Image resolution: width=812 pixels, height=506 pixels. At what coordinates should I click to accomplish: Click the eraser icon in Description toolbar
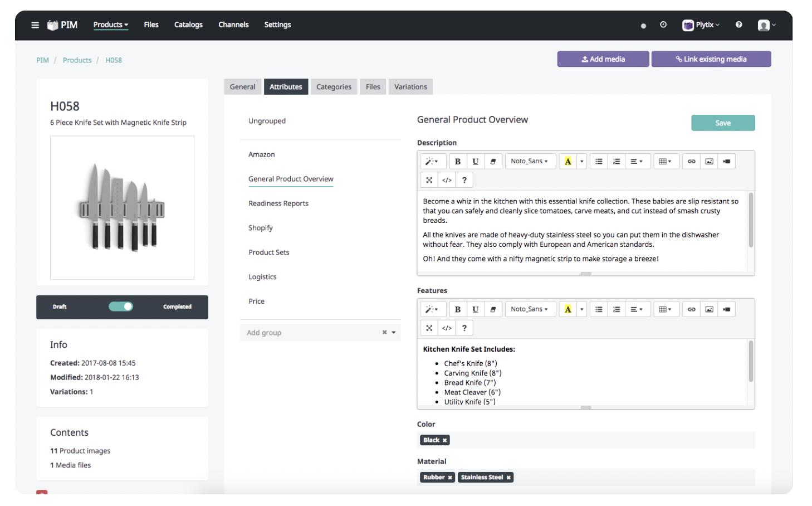tap(493, 162)
